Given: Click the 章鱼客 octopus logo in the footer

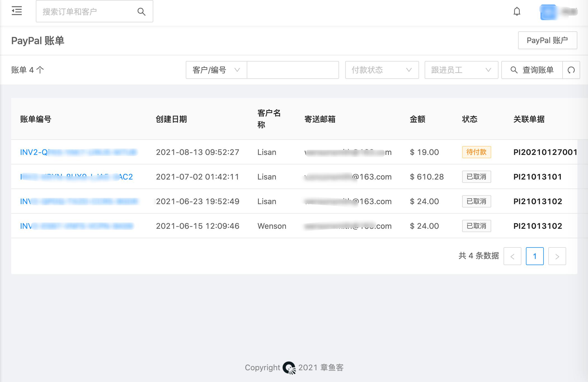Looking at the screenshot, I should (x=289, y=367).
